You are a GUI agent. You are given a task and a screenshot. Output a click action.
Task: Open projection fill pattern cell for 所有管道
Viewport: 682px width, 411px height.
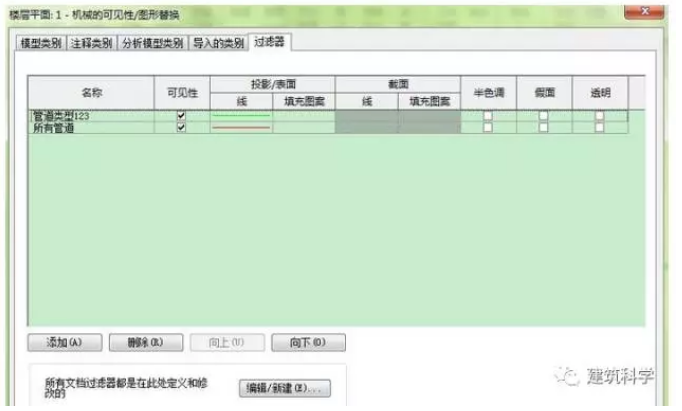(x=304, y=127)
